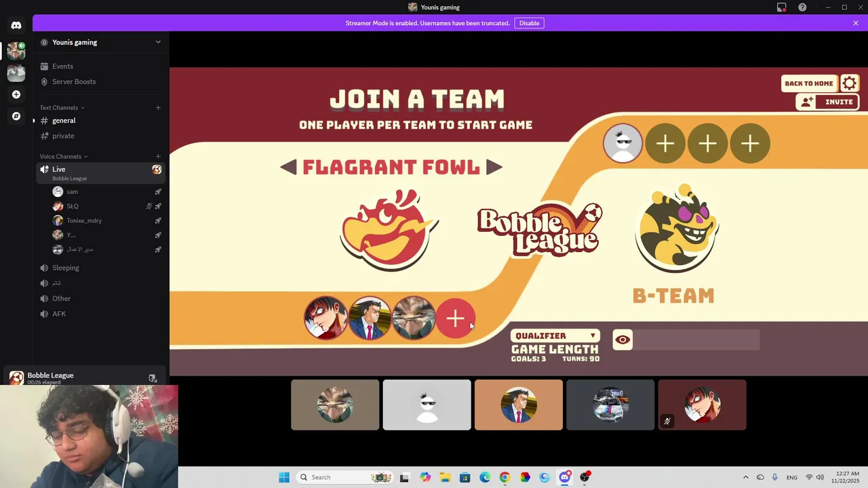Image resolution: width=868 pixels, height=488 pixels.
Task: Show hidden system tray icons
Action: click(x=746, y=477)
